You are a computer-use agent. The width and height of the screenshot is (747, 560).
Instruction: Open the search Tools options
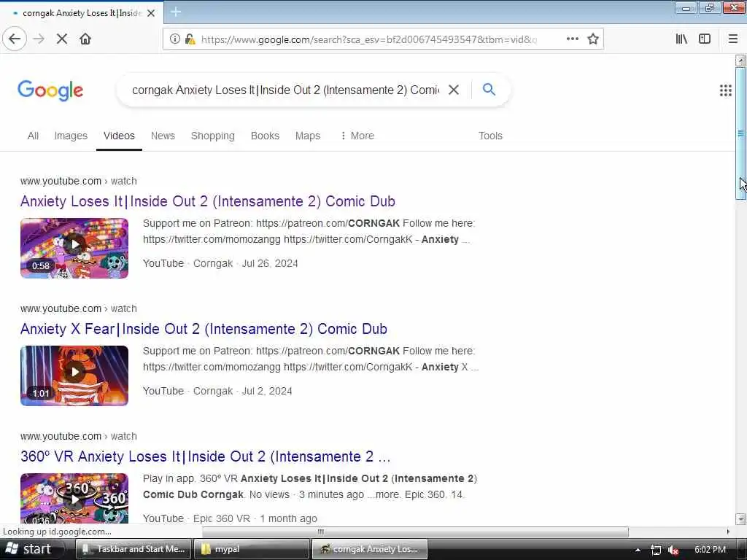[490, 136]
